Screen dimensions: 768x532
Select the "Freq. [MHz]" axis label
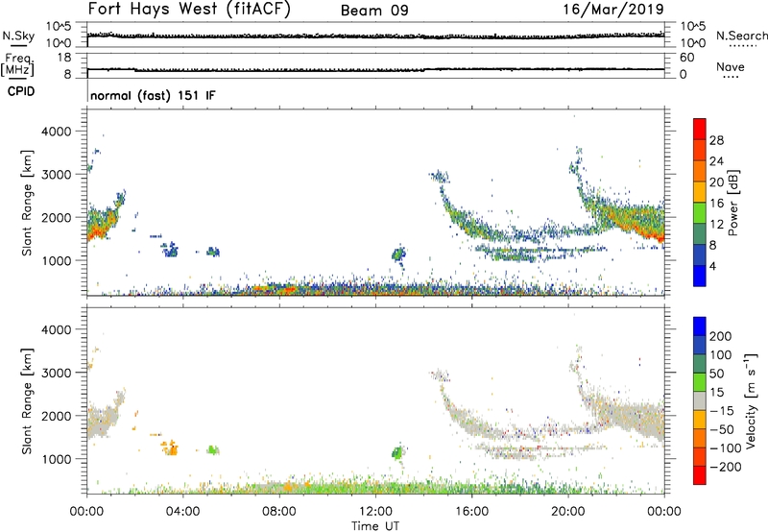[x=17, y=64]
